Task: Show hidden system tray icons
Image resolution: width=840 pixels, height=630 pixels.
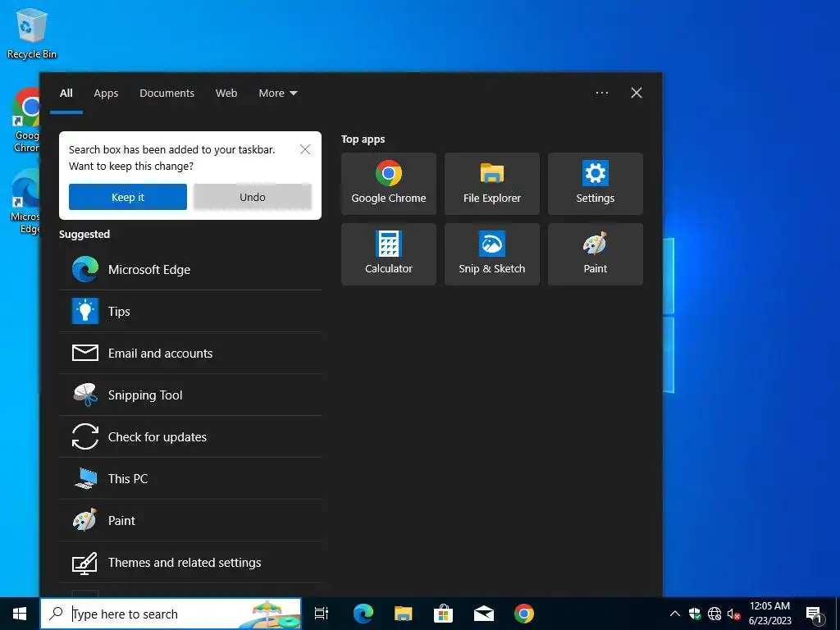Action: 675,614
